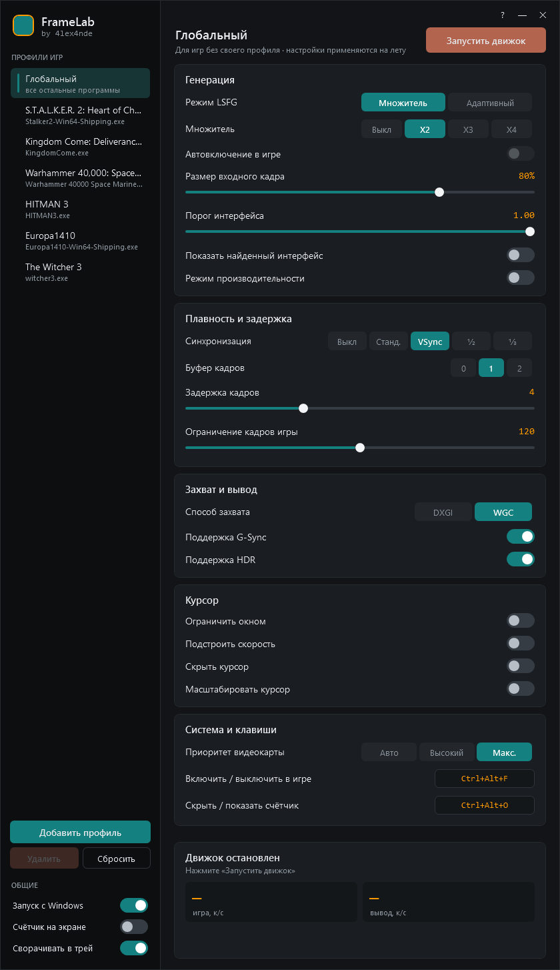Viewport: 560px width, 970px height.
Task: Choose ½ synchronization option
Action: [471, 342]
